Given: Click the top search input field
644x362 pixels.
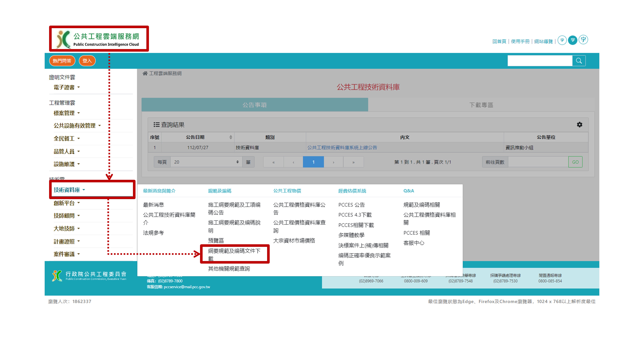Looking at the screenshot, I should (x=540, y=61).
